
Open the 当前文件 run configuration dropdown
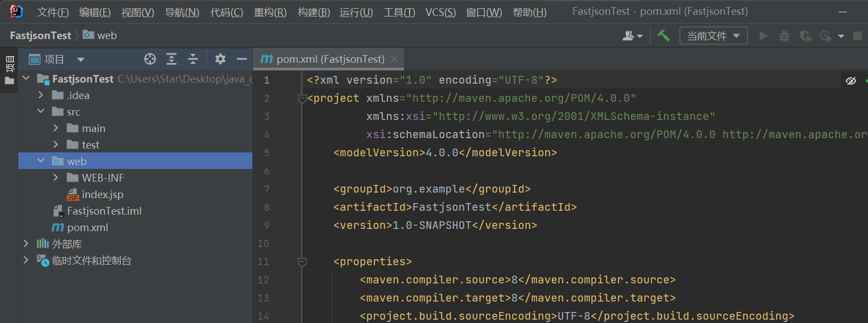point(714,36)
